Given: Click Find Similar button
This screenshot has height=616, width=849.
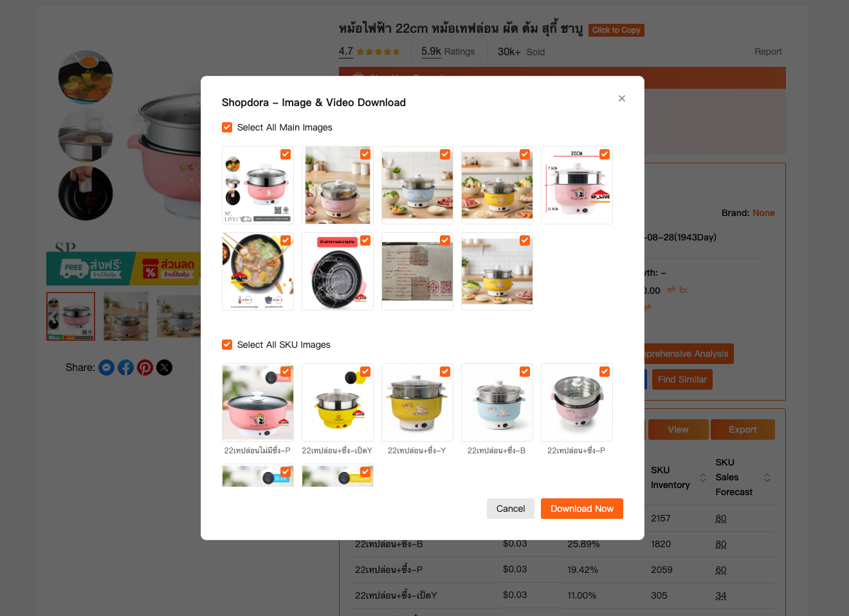Looking at the screenshot, I should 682,379.
